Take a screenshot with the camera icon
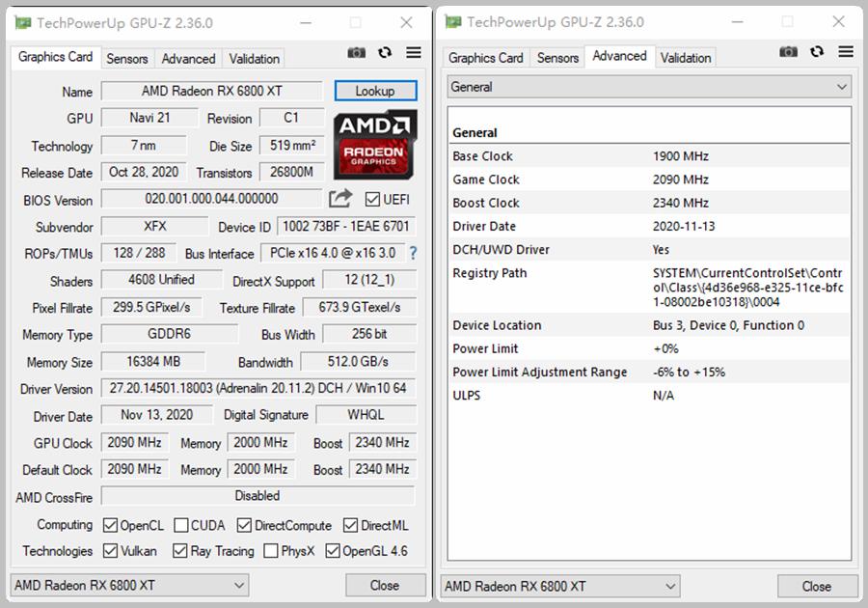Image resolution: width=868 pixels, height=608 pixels. point(356,54)
